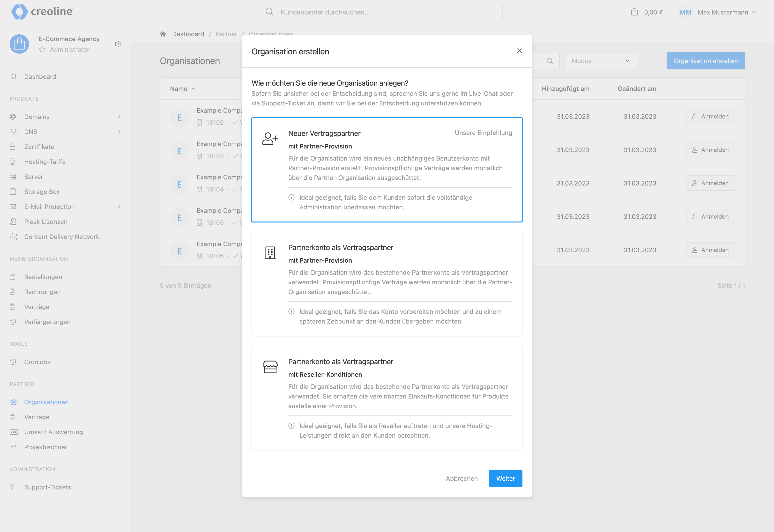
Task: Click the Server rack icon
Action: [13, 177]
